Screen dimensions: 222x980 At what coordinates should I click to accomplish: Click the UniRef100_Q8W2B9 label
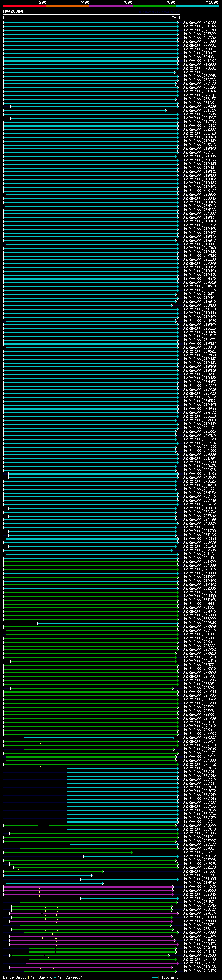coord(199,106)
